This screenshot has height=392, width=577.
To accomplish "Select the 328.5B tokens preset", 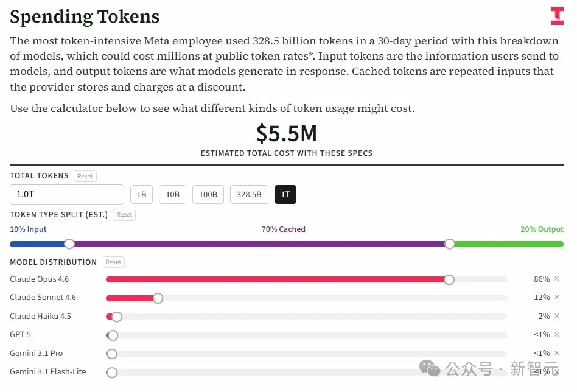I will point(249,194).
